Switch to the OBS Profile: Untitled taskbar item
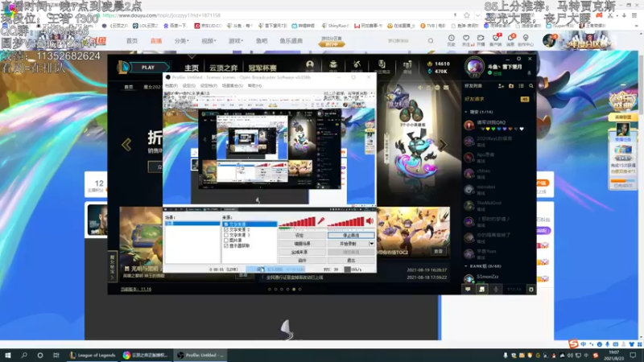This screenshot has width=644, height=362. pyautogui.click(x=200, y=355)
